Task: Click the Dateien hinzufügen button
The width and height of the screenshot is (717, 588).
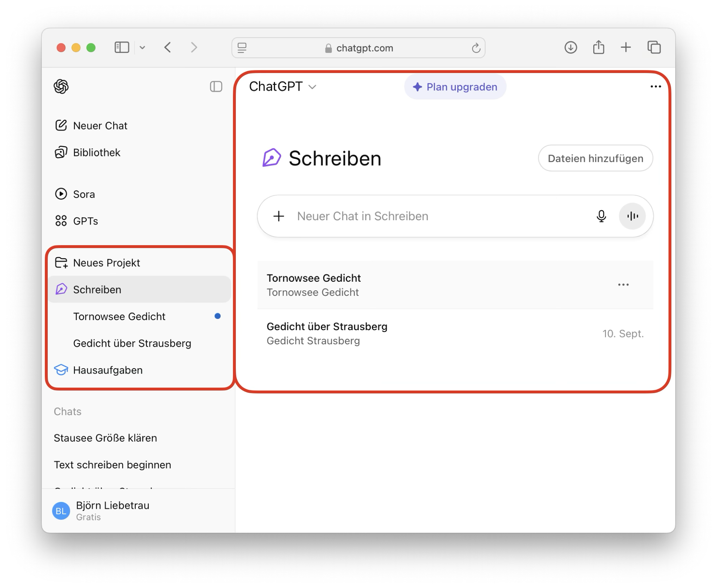Action: pyautogui.click(x=595, y=158)
